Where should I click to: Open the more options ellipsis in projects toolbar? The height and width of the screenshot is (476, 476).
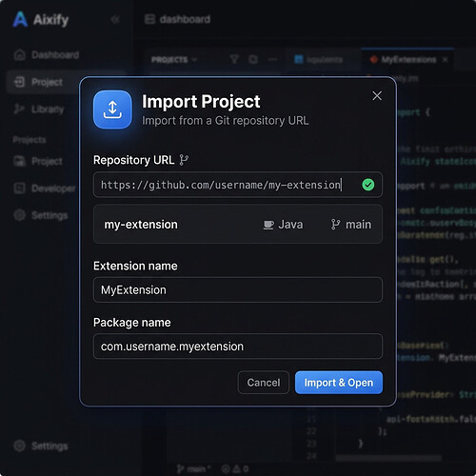click(x=272, y=59)
